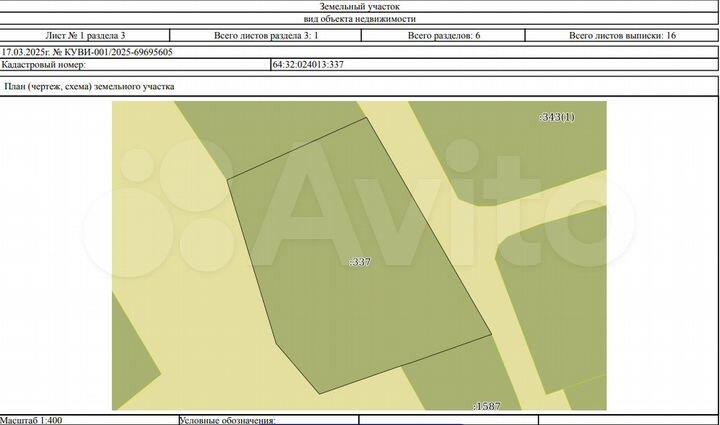The width and height of the screenshot is (720, 425).
Task: Click the "План (чертеж, схема) земельного участка" heading
Action: pyautogui.click(x=90, y=87)
